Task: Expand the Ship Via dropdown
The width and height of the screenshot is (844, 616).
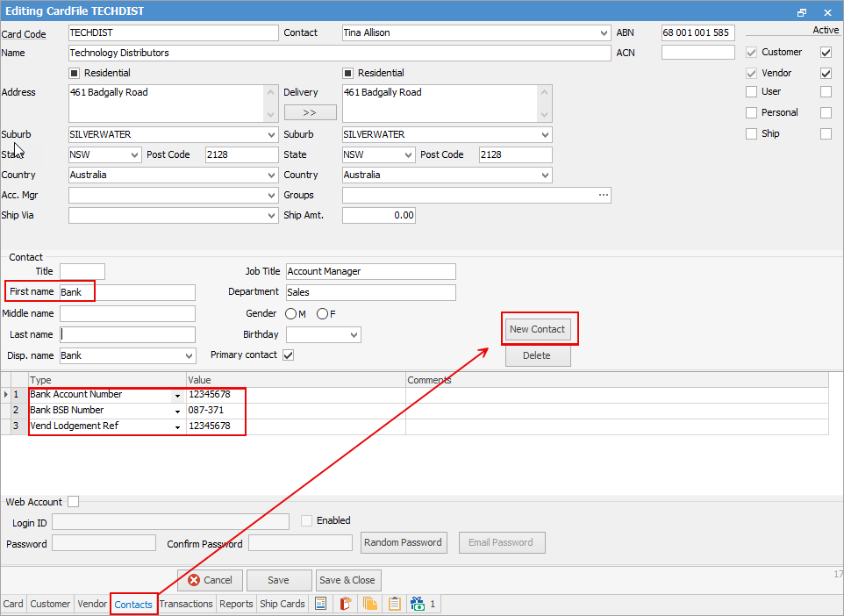Action: point(271,215)
